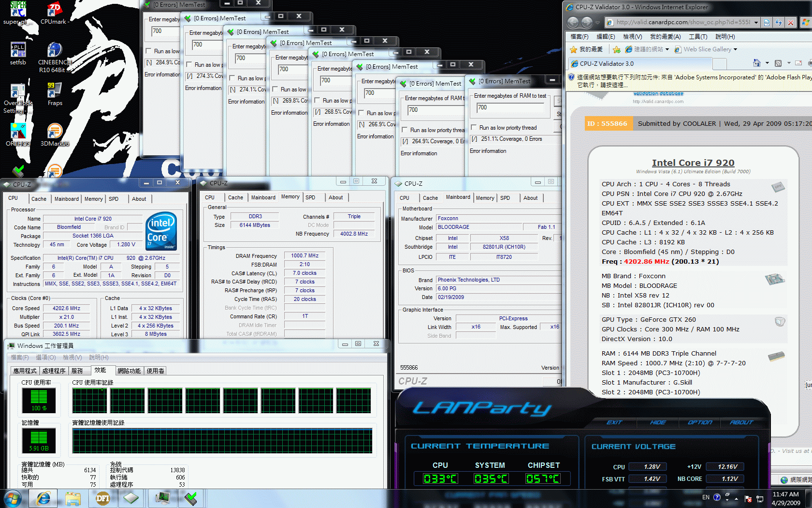Click the Home icon in IE command bar
This screenshot has width=812, height=508.
757,63
